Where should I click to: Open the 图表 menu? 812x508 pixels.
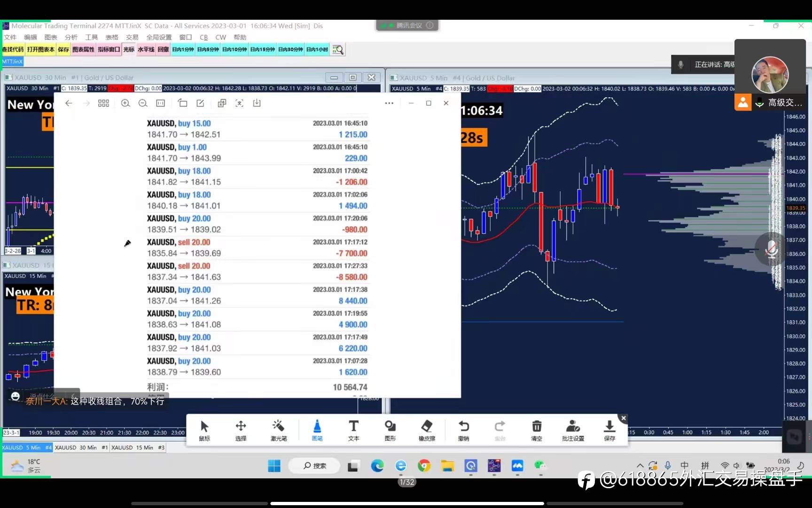50,37
